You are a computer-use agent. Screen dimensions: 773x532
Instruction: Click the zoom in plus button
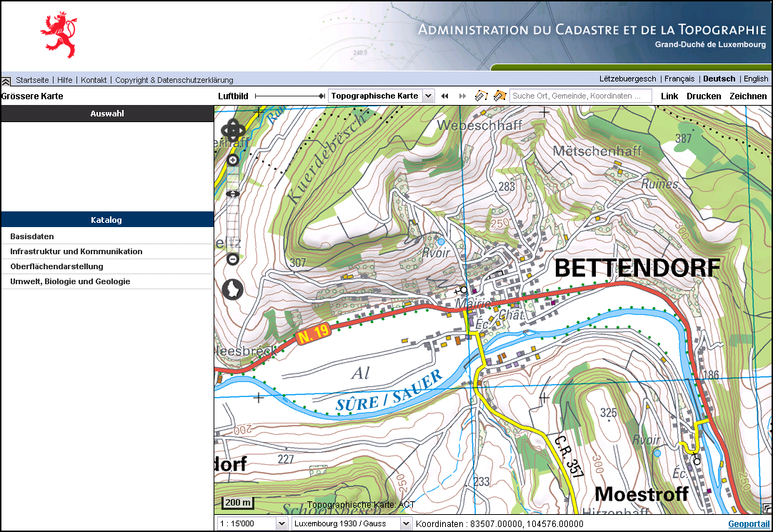pyautogui.click(x=232, y=161)
